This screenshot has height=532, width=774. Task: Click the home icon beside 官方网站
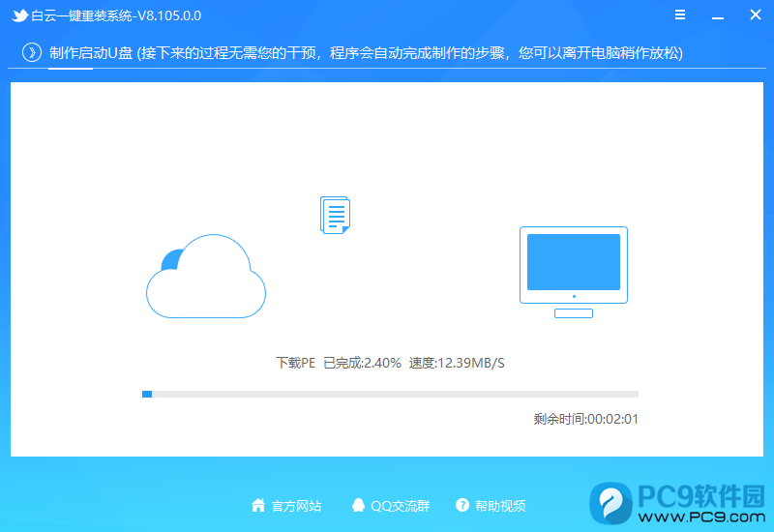[x=258, y=505]
